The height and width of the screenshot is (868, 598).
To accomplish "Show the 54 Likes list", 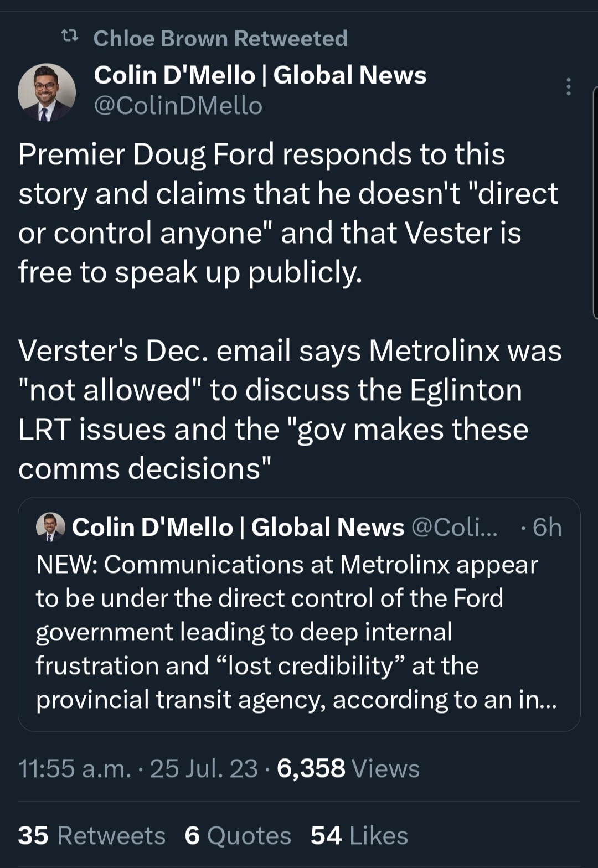I will [x=359, y=835].
